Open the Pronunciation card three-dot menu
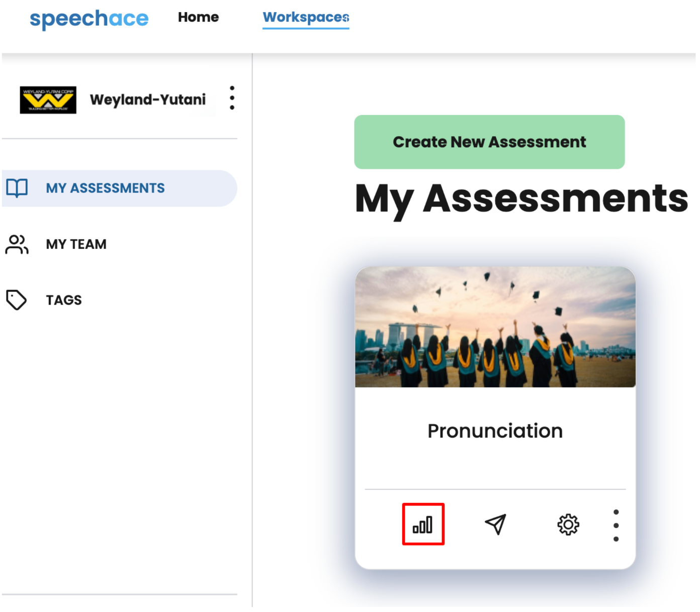This screenshot has height=612, width=700. coord(616,526)
